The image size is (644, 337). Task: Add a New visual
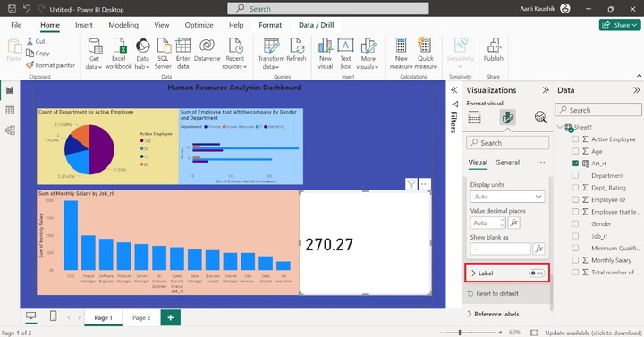[x=326, y=54]
